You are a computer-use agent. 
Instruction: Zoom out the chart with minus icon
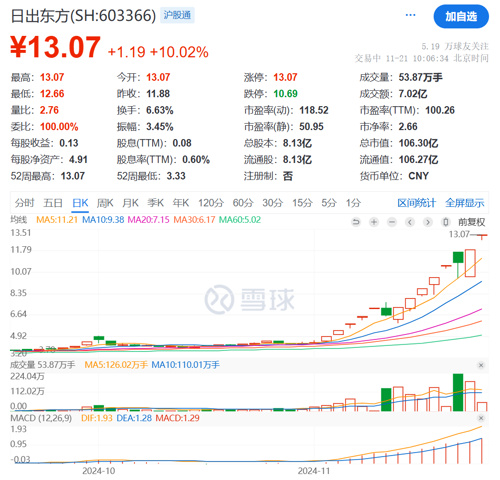pos(392,222)
